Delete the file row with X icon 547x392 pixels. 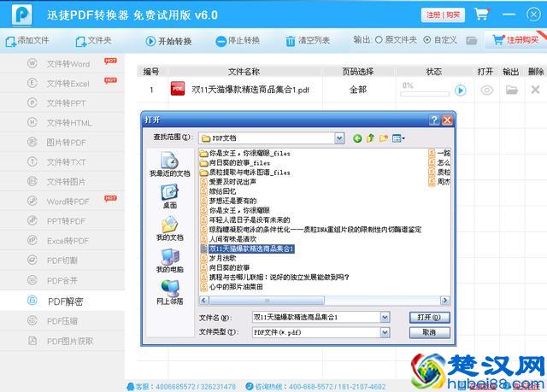pyautogui.click(x=535, y=90)
